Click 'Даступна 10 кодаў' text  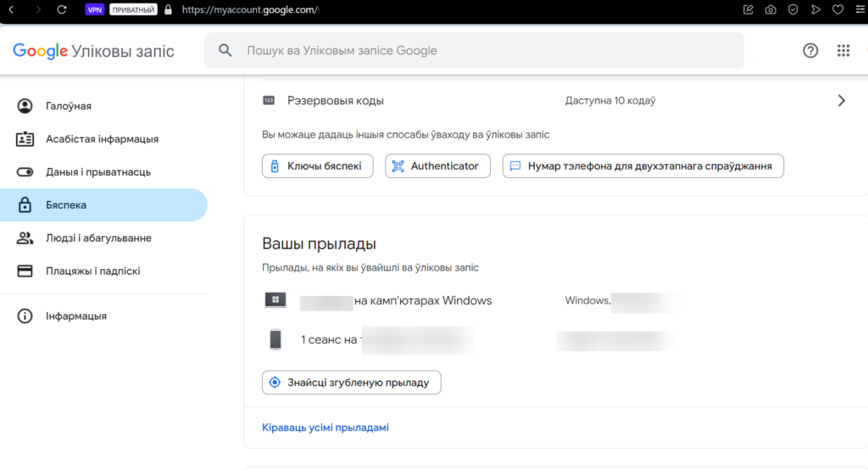click(x=610, y=100)
